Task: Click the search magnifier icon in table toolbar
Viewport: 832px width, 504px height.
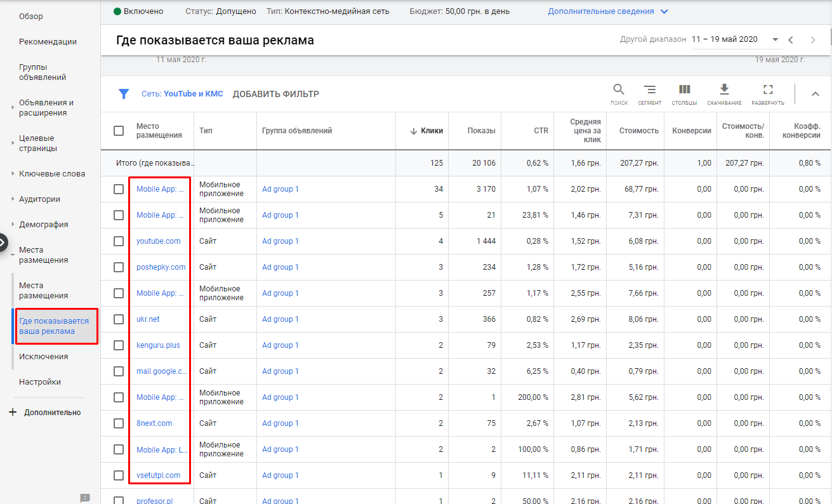Action: click(618, 90)
